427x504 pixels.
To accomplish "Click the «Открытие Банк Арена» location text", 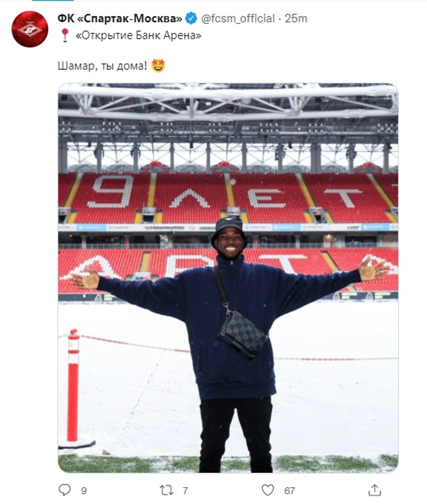I will [139, 35].
